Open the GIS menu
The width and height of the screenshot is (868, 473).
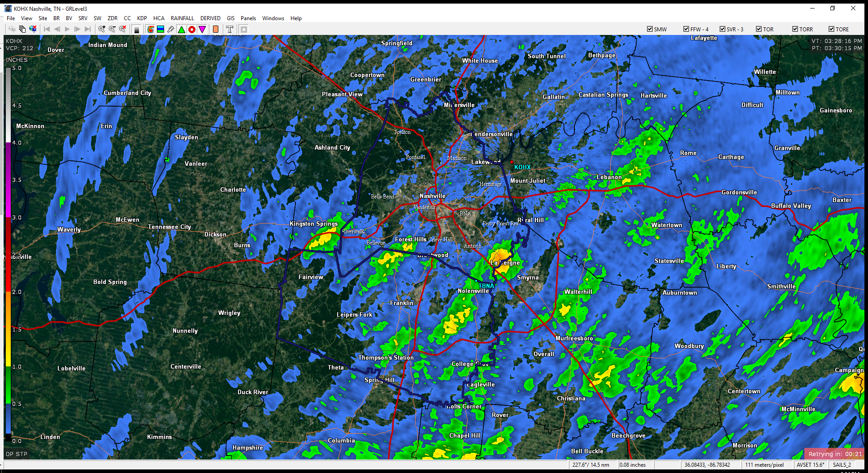pyautogui.click(x=231, y=18)
